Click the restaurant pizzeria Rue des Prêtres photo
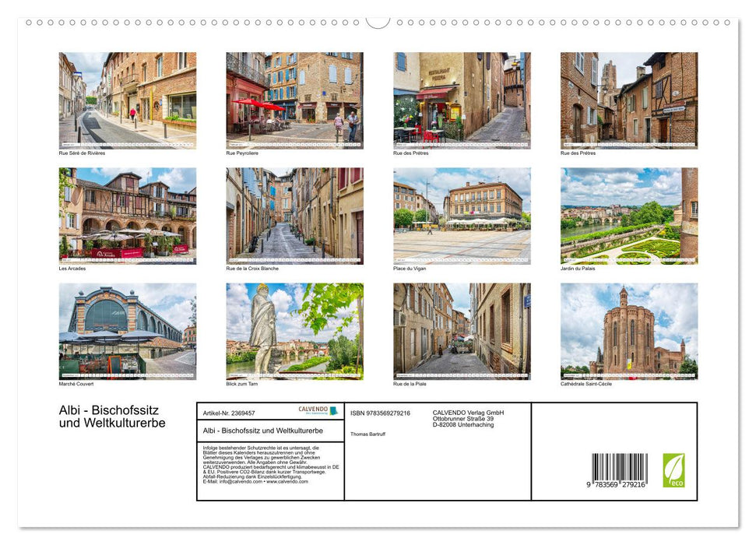Screen dimensions: 756x545 pyautogui.click(x=462, y=100)
